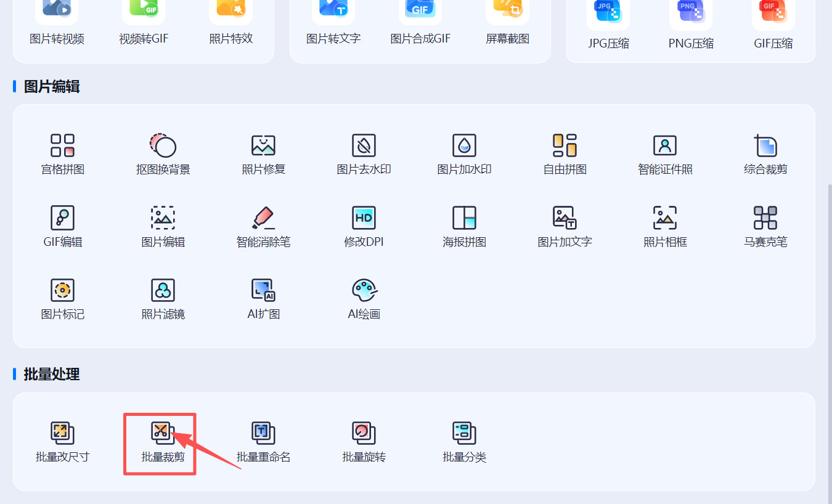Viewport: 832px width, 504px height.
Task: Open the JPG压缩 compressor
Action: pyautogui.click(x=608, y=25)
